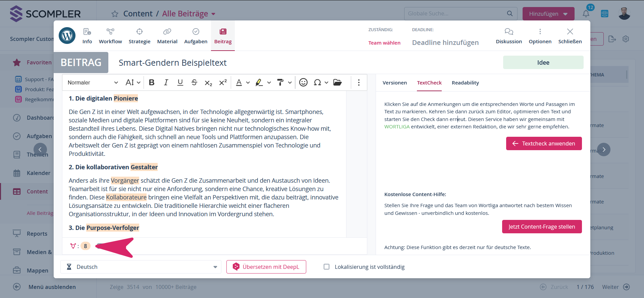This screenshot has width=644, height=298.
Task: Toggle underline text formatting
Action: coord(180,82)
